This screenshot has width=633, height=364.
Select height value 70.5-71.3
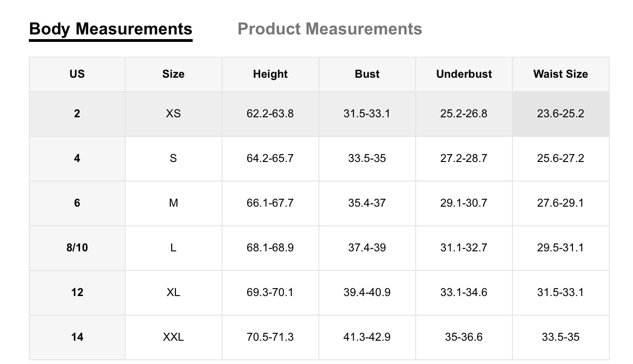(270, 337)
